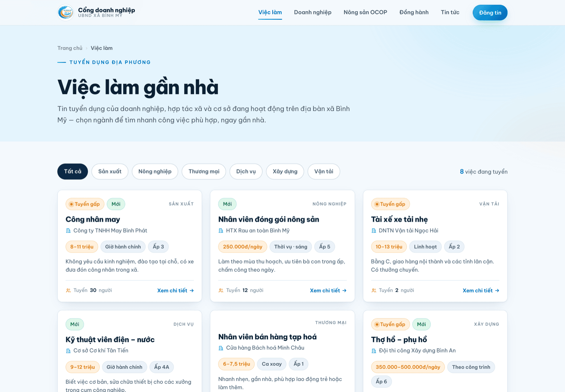Click the 9–12 triệu salary tag

pyautogui.click(x=83, y=367)
